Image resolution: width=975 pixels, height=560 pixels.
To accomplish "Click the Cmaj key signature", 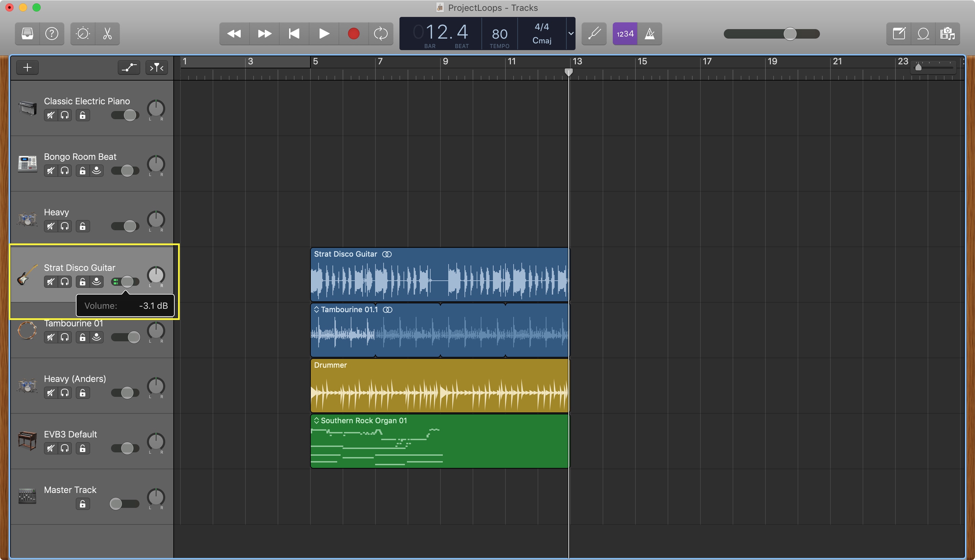I will pos(542,40).
